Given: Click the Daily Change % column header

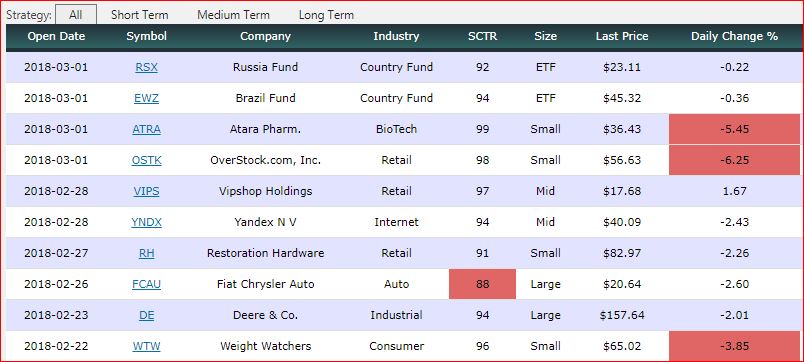Looking at the screenshot, I should pyautogui.click(x=734, y=36).
